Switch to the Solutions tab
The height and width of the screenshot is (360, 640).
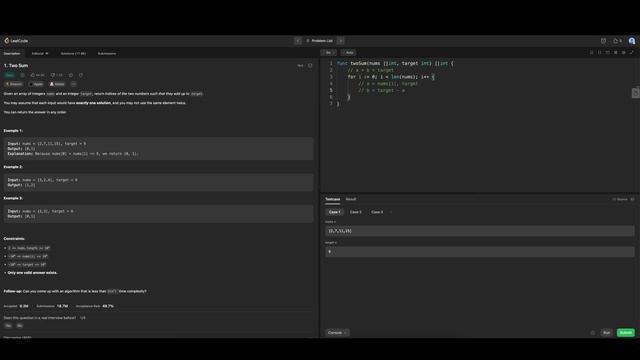tap(73, 53)
